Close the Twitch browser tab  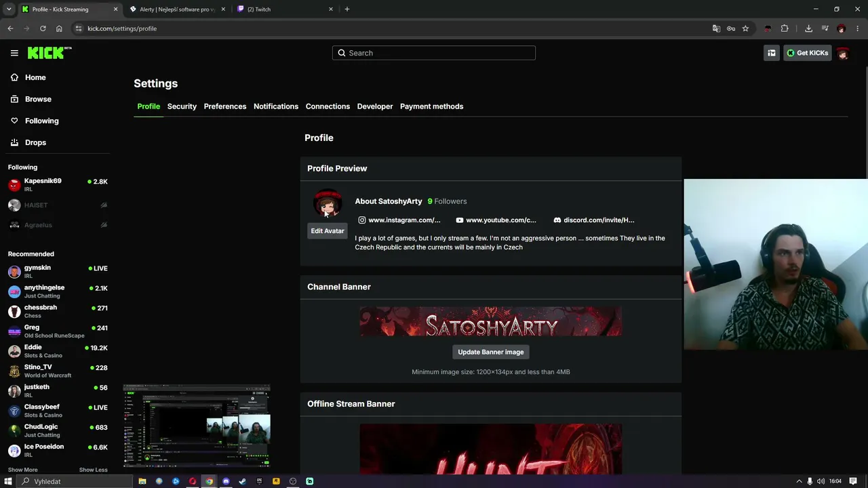331,9
